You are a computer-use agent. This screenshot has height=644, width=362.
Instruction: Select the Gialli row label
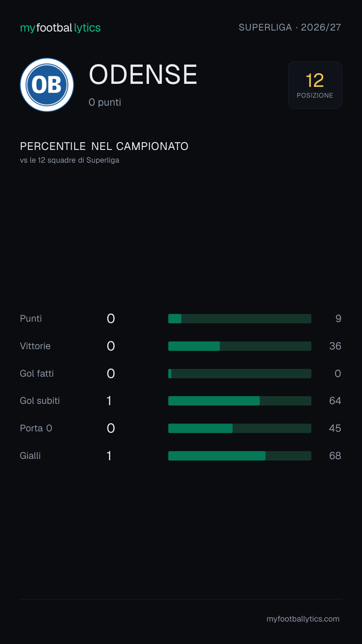(x=30, y=456)
